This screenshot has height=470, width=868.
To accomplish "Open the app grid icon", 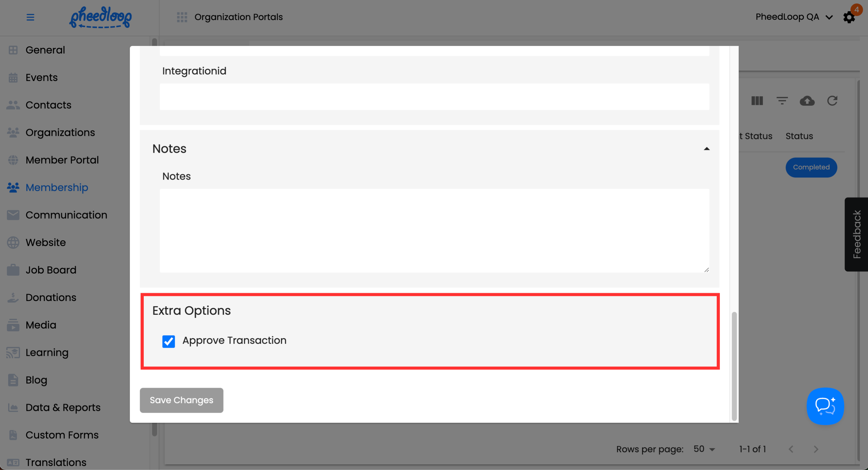I will (x=182, y=17).
